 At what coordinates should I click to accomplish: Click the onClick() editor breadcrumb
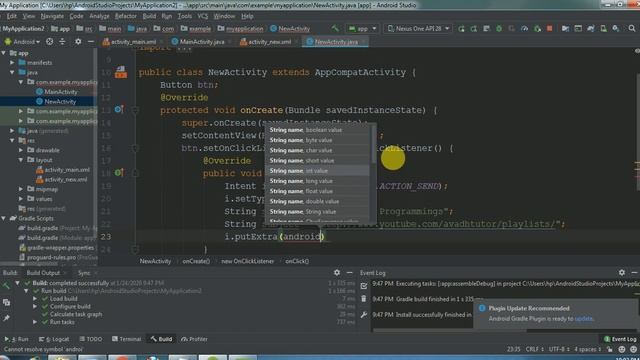point(297,261)
